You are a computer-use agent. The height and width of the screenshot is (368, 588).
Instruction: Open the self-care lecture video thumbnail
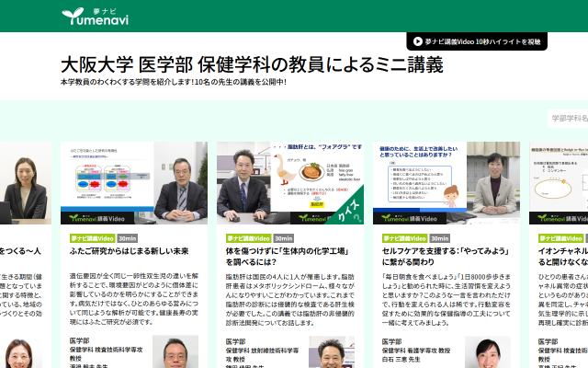click(447, 183)
